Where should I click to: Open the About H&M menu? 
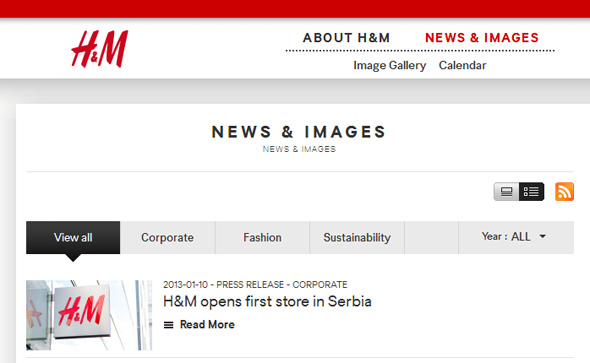(346, 38)
